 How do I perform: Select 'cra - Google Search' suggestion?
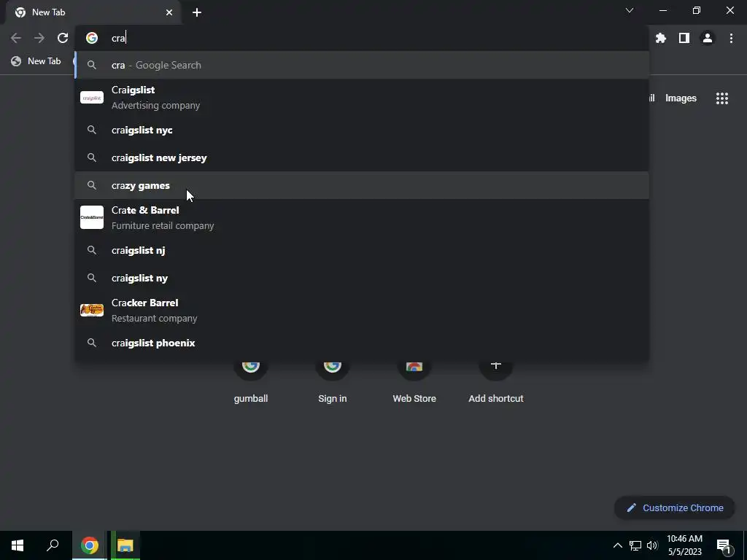[x=362, y=65]
